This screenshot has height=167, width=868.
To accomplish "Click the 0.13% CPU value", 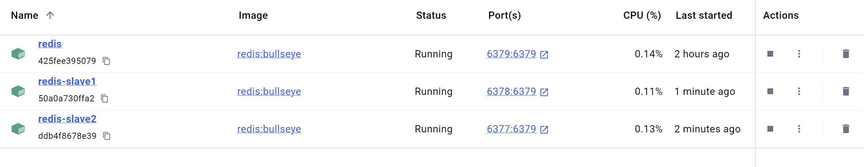I will coord(648,129).
